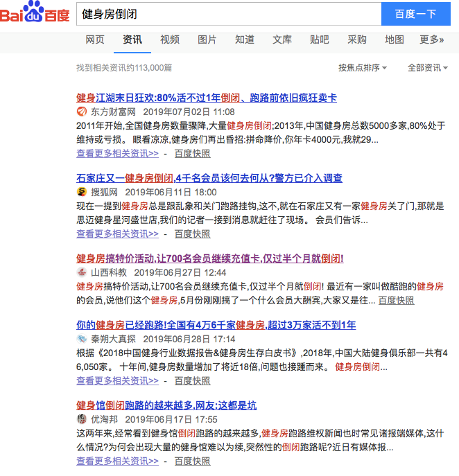Click the date 2019年06月11日 18:00
459x476 pixels.
coord(171,192)
